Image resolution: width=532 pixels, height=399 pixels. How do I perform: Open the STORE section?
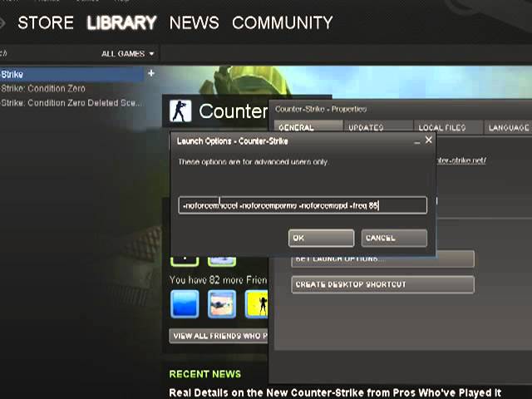coord(46,23)
